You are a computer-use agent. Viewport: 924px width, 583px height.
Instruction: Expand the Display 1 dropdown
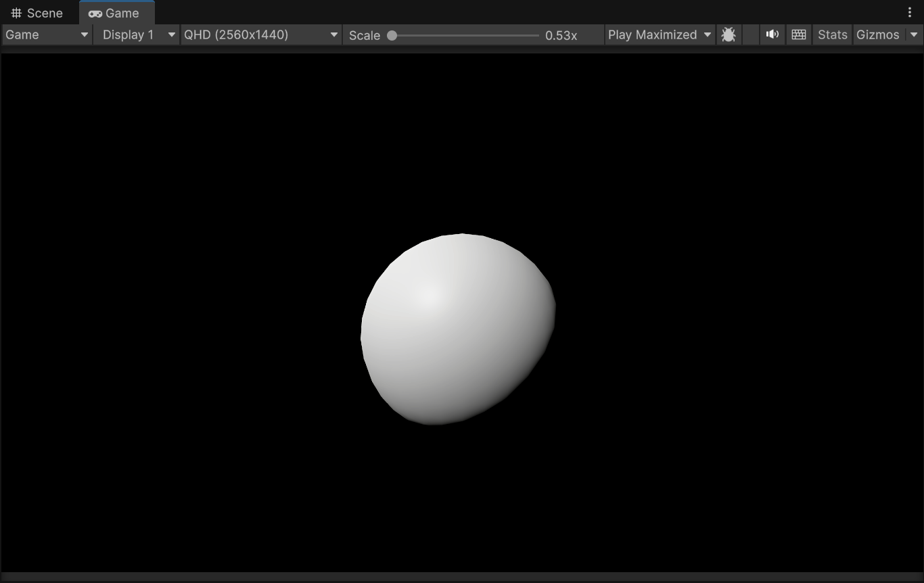(x=136, y=34)
